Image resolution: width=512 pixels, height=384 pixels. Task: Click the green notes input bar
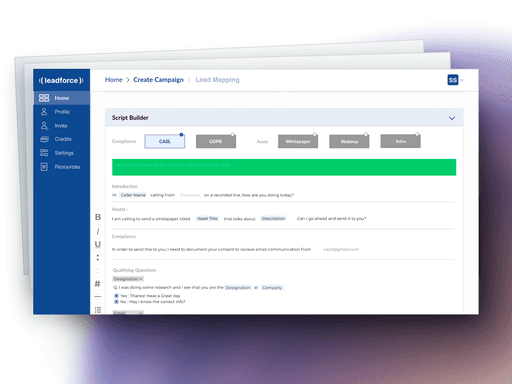284,167
